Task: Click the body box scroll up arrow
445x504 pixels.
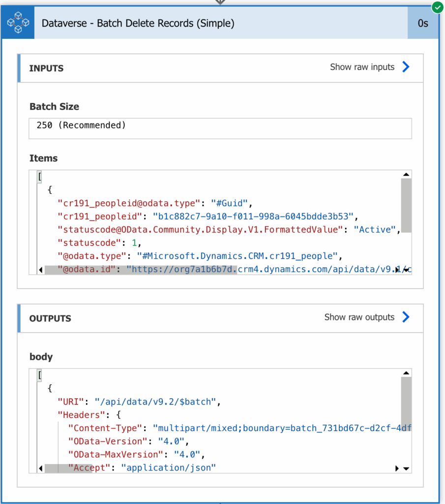Action: pyautogui.click(x=406, y=373)
